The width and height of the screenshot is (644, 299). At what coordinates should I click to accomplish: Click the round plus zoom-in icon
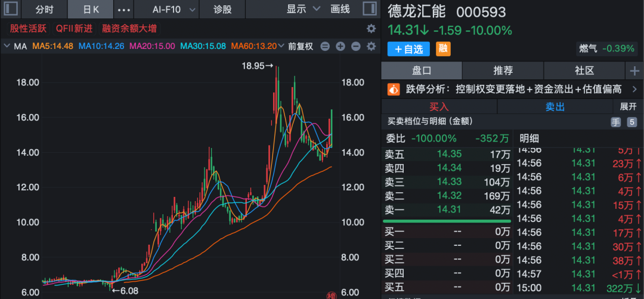coord(340,47)
